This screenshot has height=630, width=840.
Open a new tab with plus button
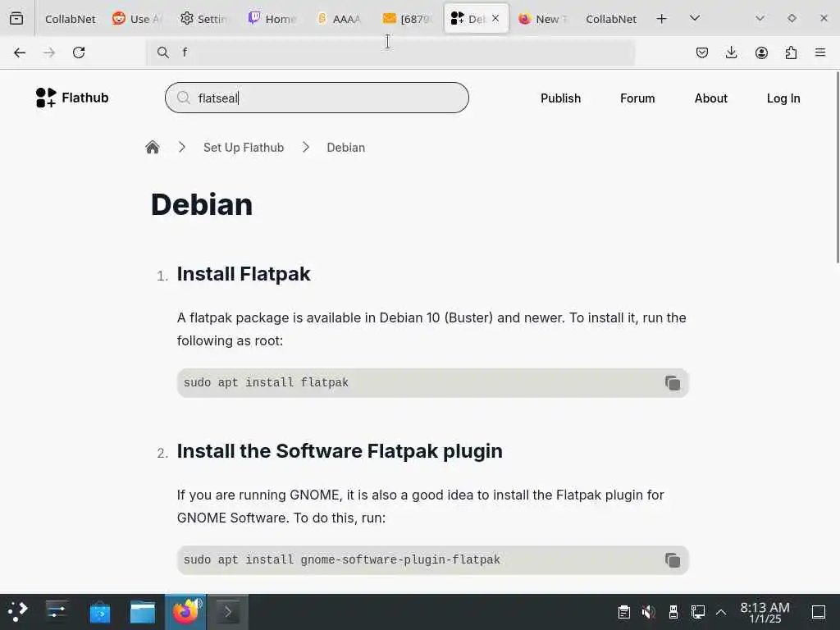(662, 19)
